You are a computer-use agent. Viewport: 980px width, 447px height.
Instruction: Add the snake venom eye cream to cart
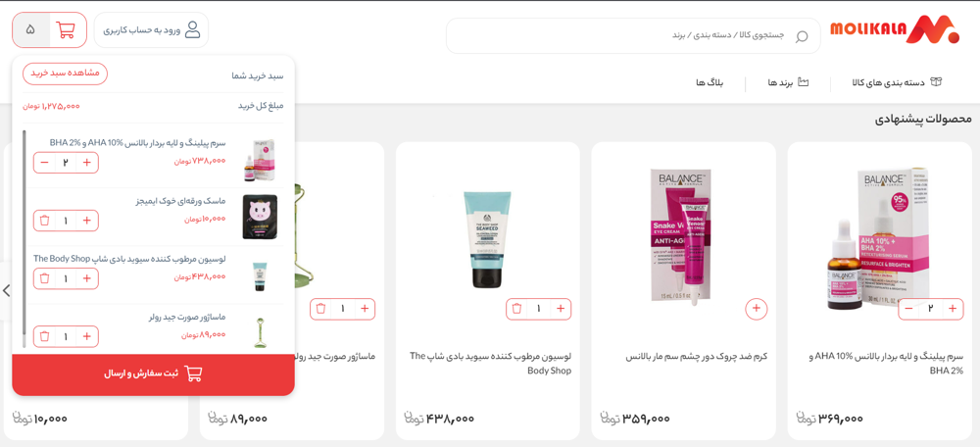[x=757, y=309]
